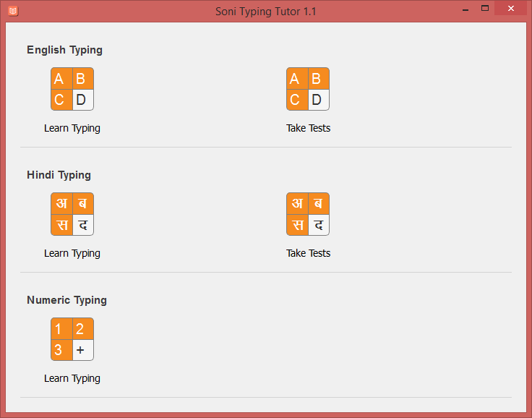The width and height of the screenshot is (532, 418).
Task: Open the Hindi Take Tests icon
Action: tap(308, 214)
